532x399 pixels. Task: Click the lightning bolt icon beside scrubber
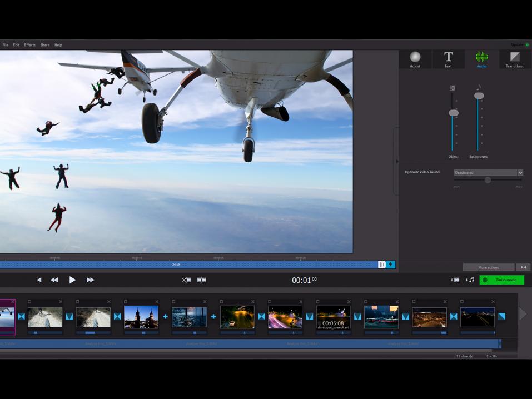tap(391, 265)
